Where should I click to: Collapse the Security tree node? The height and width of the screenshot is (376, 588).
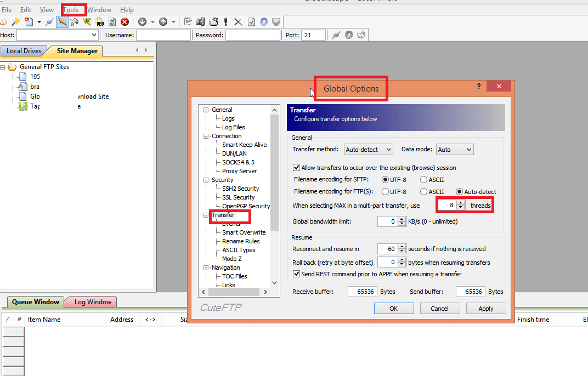(206, 180)
